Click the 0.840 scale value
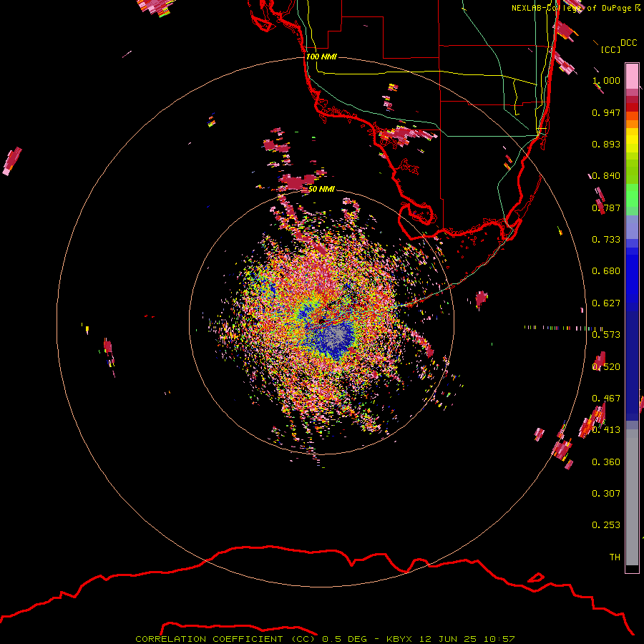644x644 pixels. 606,176
